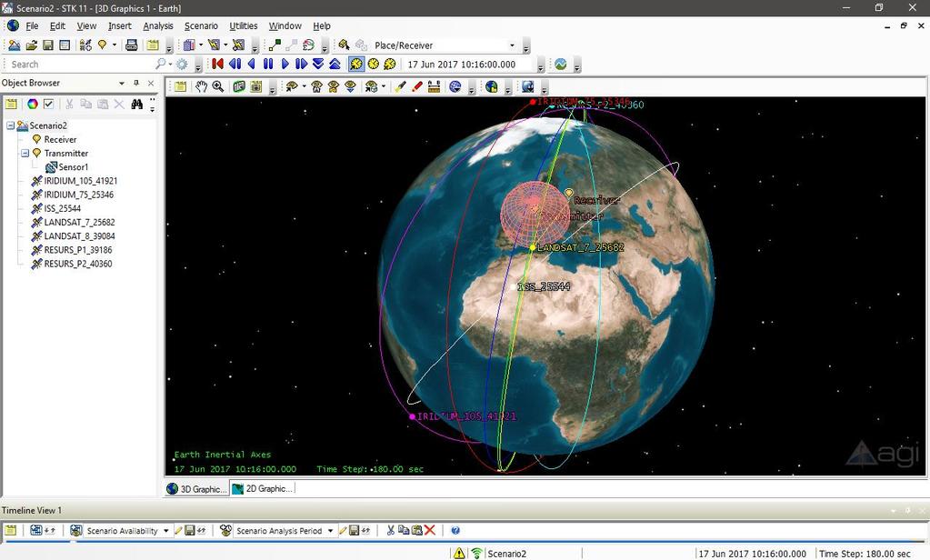Save the scenario with the floppy icon

[48, 45]
